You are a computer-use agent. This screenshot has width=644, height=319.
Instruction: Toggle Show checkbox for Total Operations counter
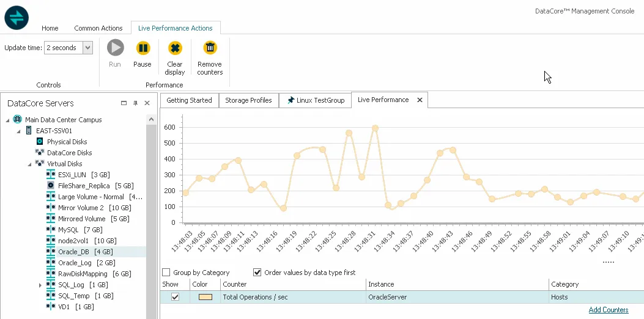click(175, 297)
